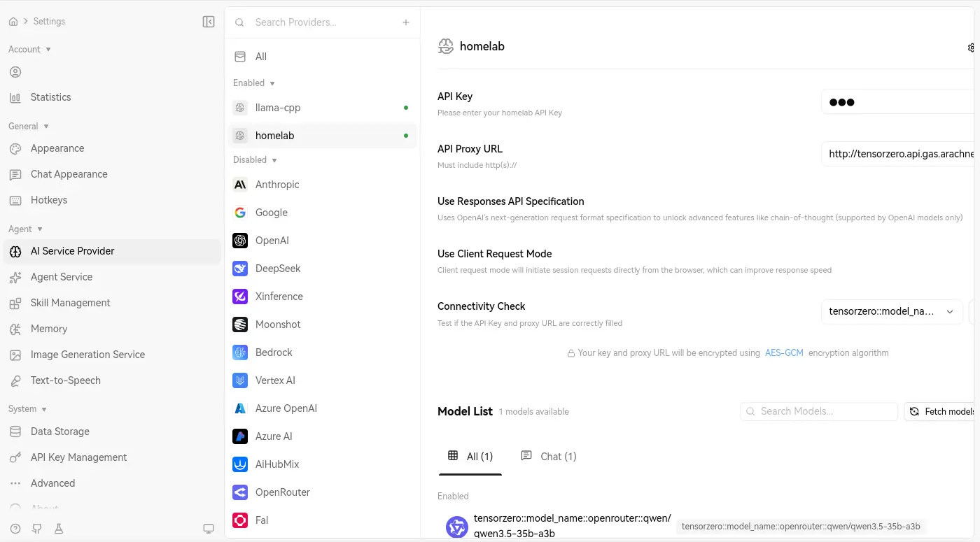
Task: Click the home icon in the breadcrumb
Action: click(x=13, y=22)
